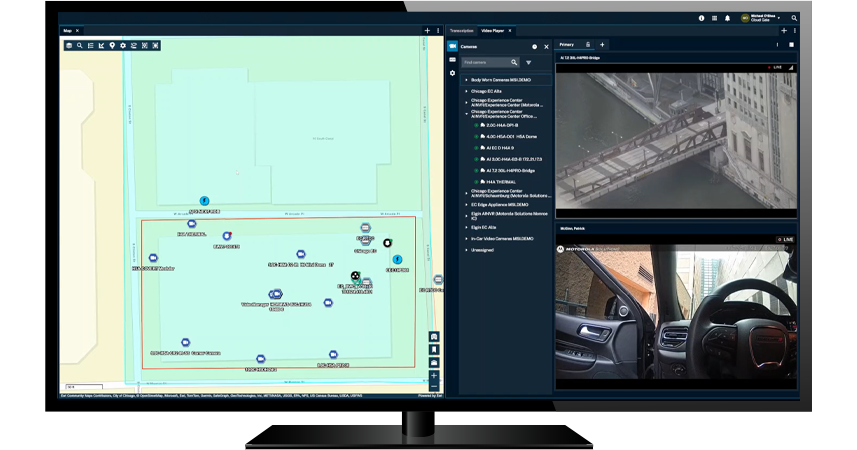The height and width of the screenshot is (450, 857).
Task: Select the Primary view tab
Action: pos(566,45)
